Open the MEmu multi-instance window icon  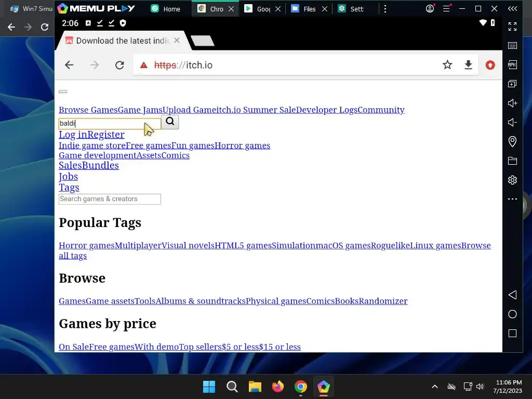[512, 84]
